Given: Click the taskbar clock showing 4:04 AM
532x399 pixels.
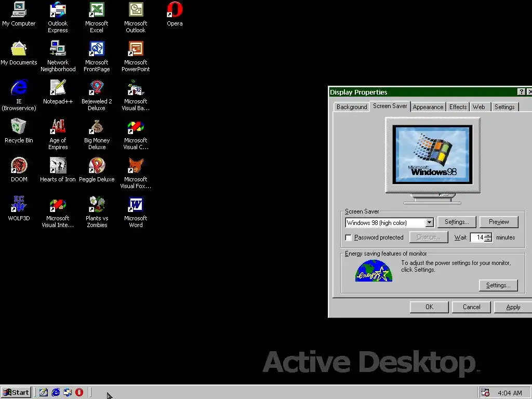Looking at the screenshot, I should point(510,393).
